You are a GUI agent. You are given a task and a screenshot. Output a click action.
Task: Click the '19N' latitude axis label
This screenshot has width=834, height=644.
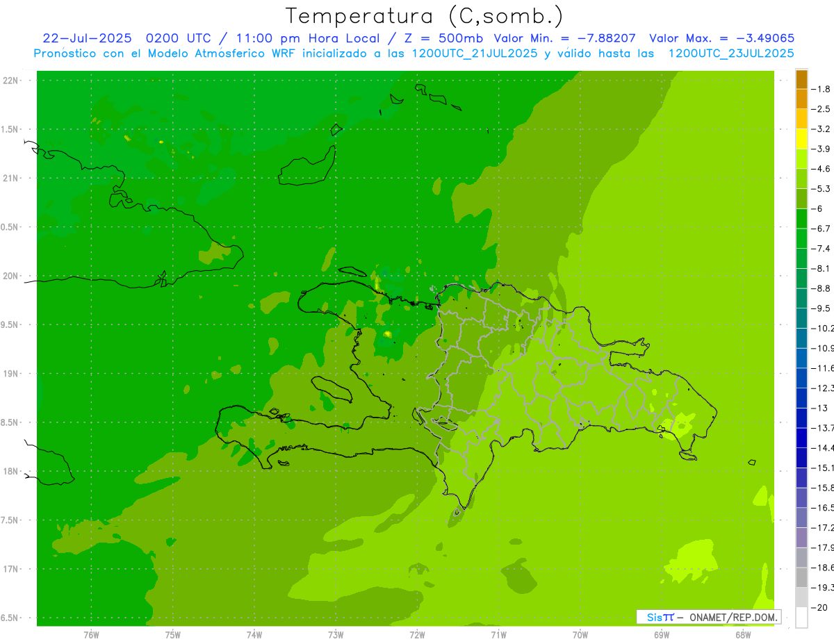pos(10,374)
